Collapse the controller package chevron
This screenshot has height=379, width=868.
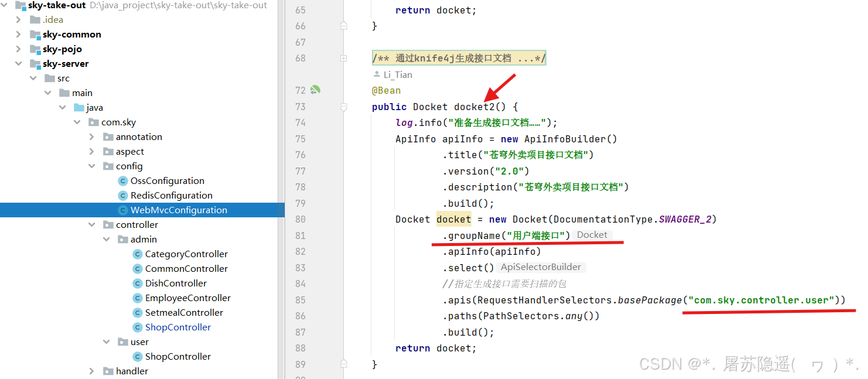[92, 225]
